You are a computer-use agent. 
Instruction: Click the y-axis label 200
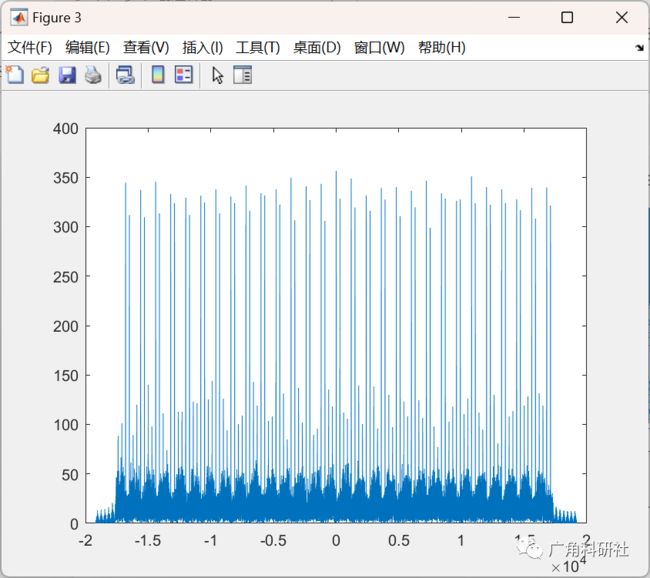pyautogui.click(x=66, y=326)
